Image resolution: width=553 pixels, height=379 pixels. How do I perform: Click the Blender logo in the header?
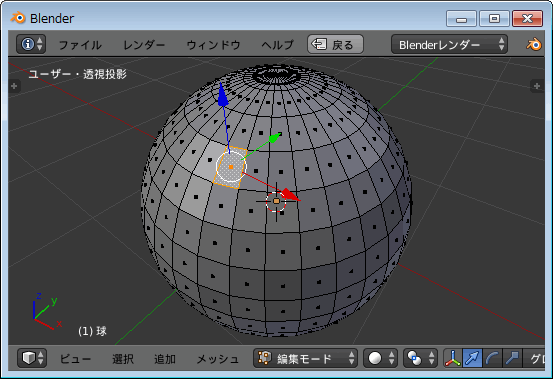(534, 45)
